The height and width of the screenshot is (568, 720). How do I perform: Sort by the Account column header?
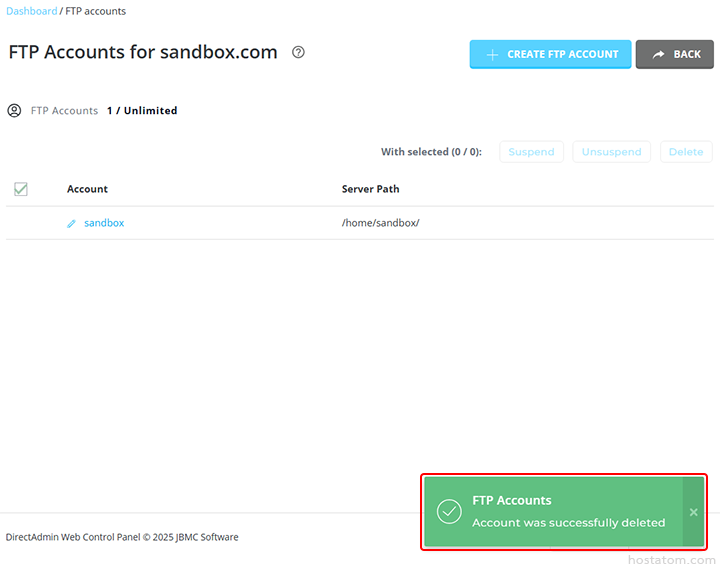[x=87, y=189]
